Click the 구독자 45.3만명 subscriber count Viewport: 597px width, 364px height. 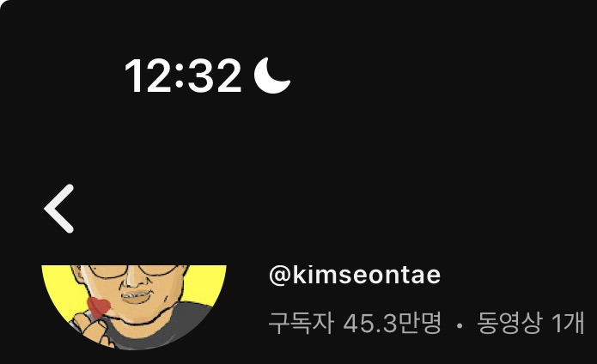pos(355,323)
